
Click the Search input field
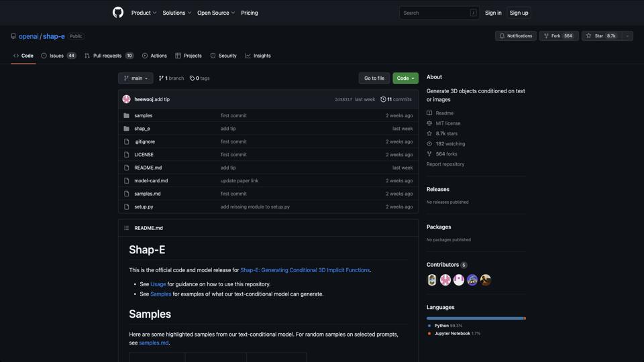point(435,13)
